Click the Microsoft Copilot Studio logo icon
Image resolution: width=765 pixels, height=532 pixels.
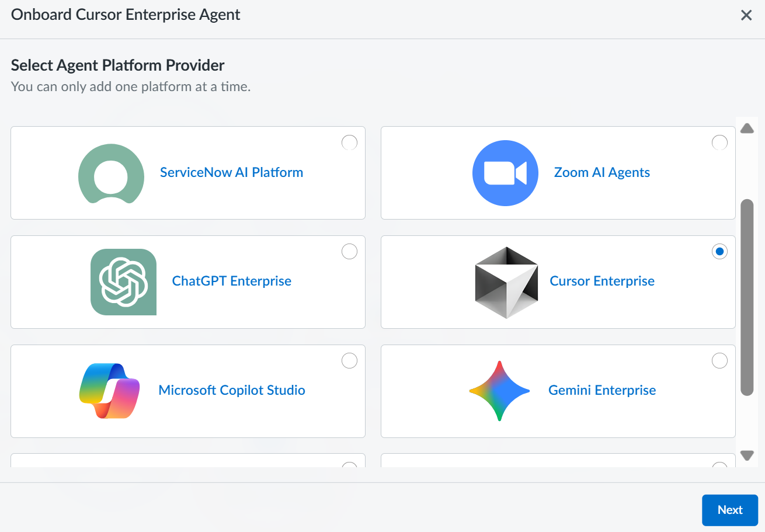109,391
